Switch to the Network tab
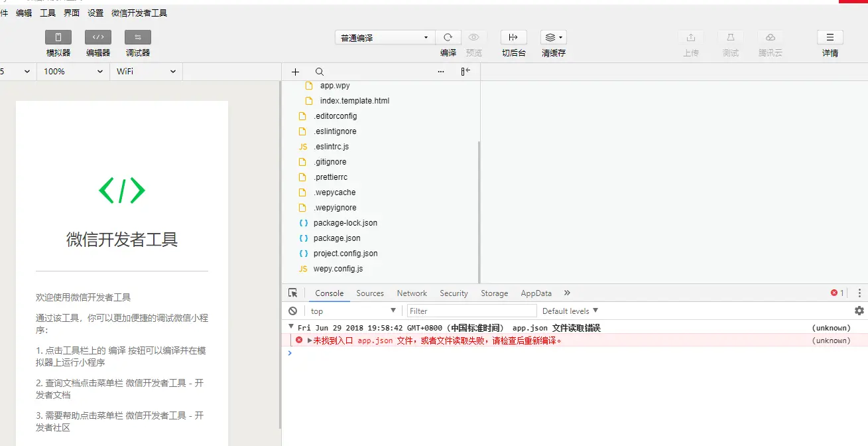Image resolution: width=868 pixels, height=446 pixels. (x=412, y=293)
